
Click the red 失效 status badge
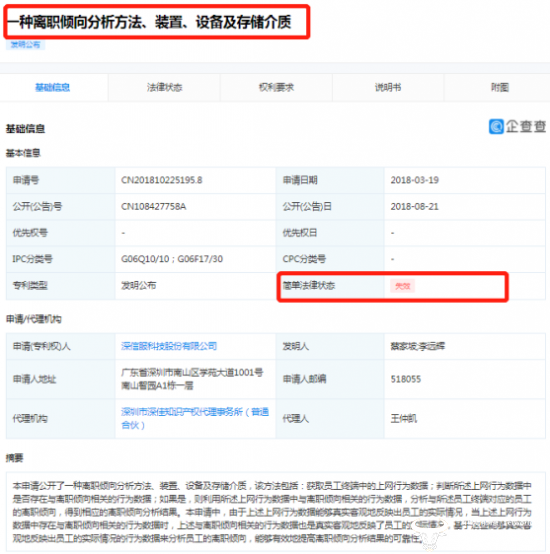point(402,286)
